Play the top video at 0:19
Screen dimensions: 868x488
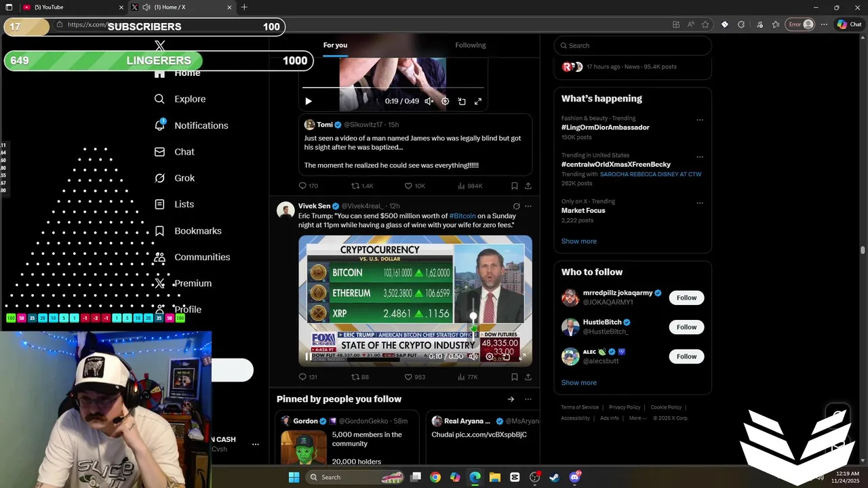[309, 101]
